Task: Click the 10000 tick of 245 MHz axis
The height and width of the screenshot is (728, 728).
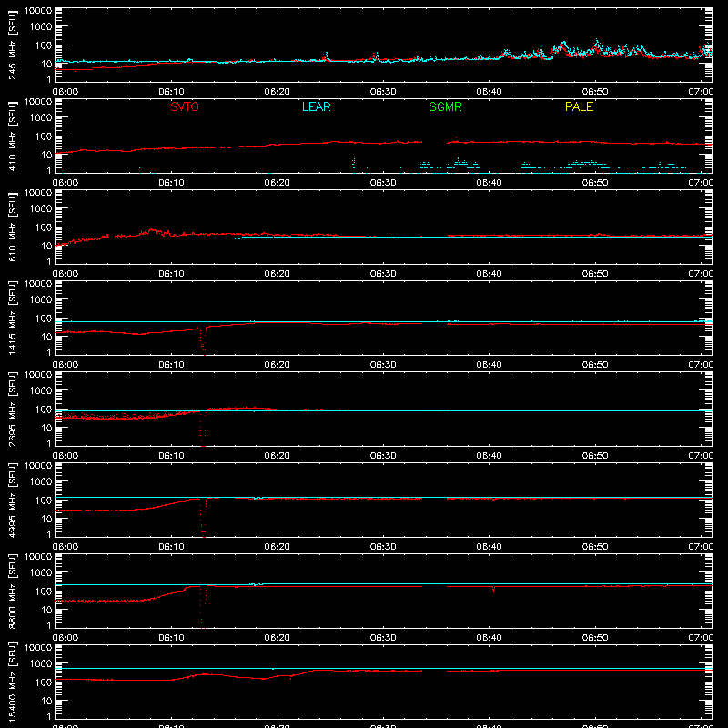Action: coord(38,11)
